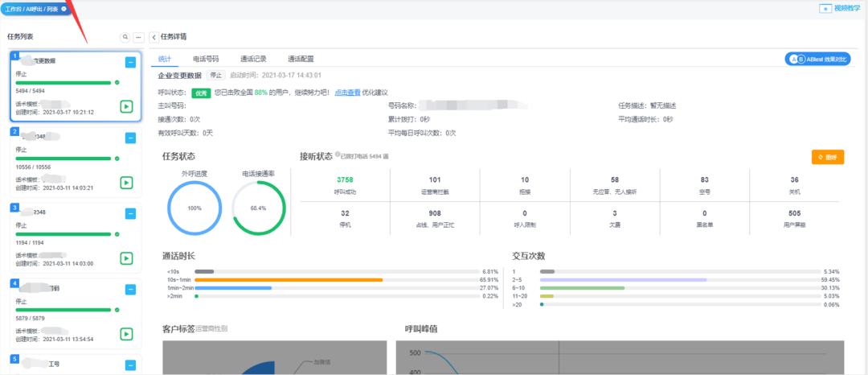
Task: Click the 11~20 interaction bar at 5.03%
Action: pos(681,296)
